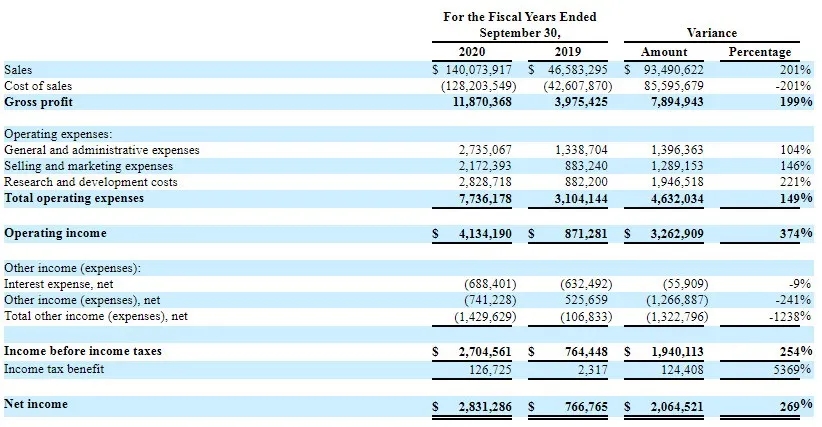Image resolution: width=822 pixels, height=427 pixels.
Task: Select the 2020 column header
Action: click(472, 52)
